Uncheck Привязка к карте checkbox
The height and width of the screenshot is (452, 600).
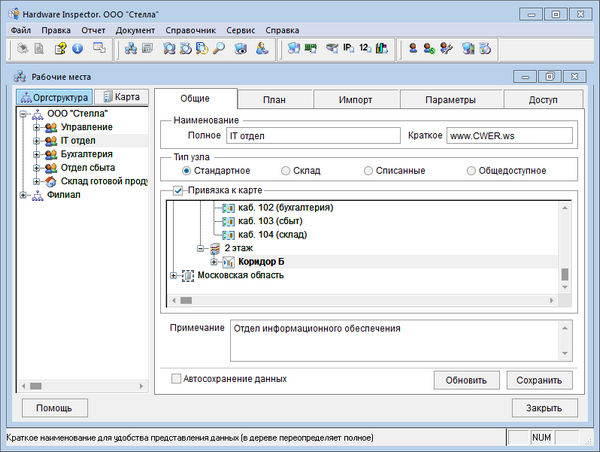[x=177, y=190]
